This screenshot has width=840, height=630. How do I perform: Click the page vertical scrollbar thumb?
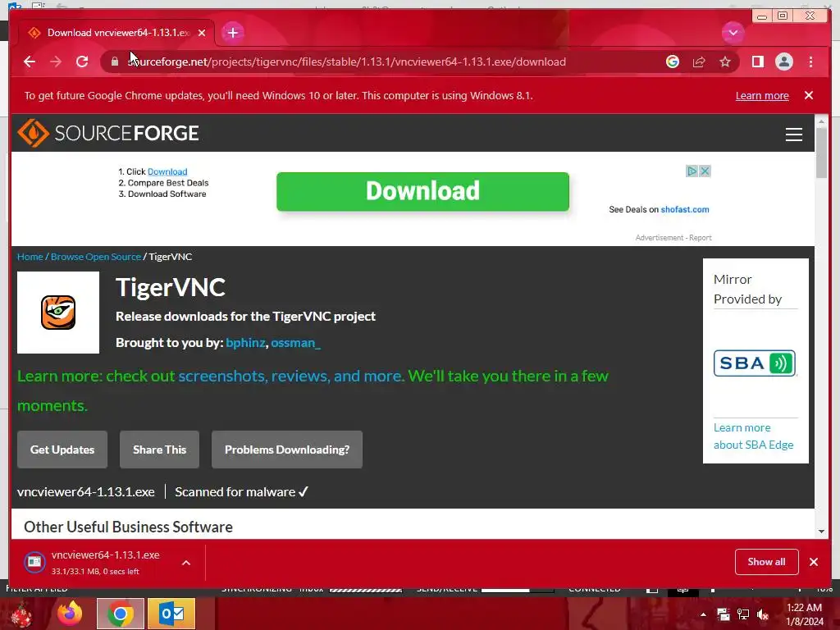pyautogui.click(x=821, y=153)
